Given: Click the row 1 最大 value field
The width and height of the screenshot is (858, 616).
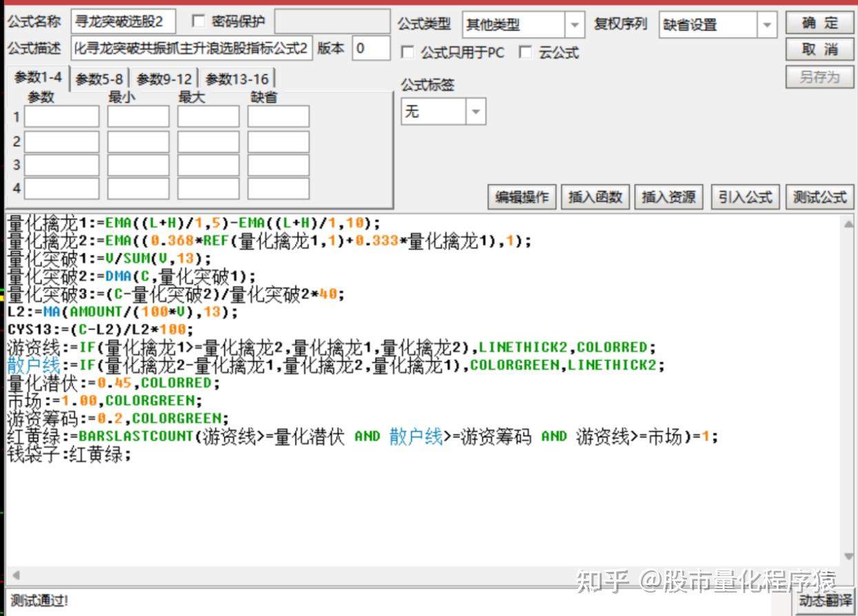Looking at the screenshot, I should [x=208, y=116].
